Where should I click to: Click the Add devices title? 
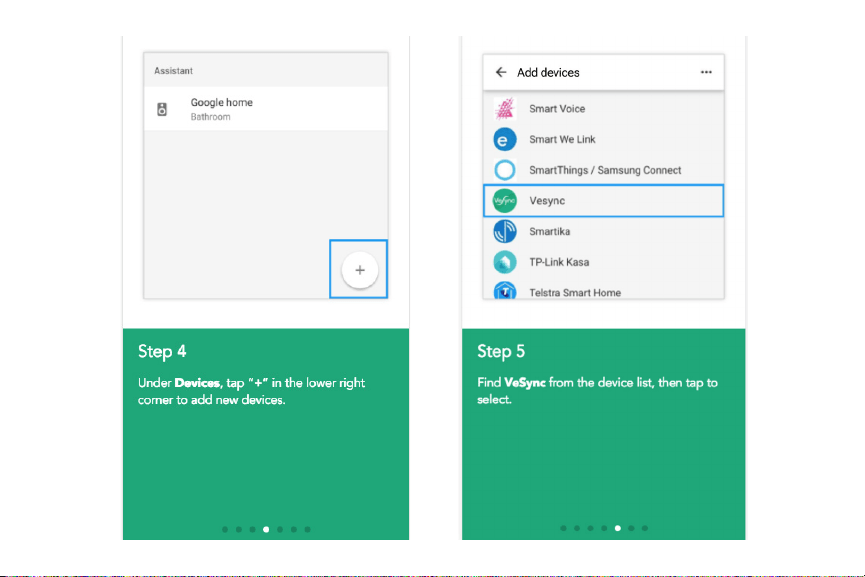point(548,72)
